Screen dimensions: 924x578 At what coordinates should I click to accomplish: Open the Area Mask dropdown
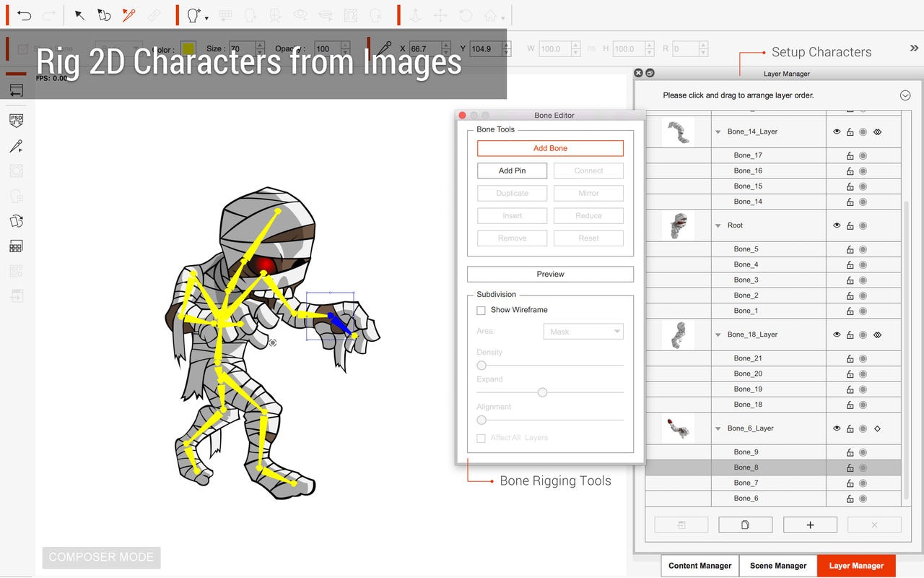[x=583, y=331]
